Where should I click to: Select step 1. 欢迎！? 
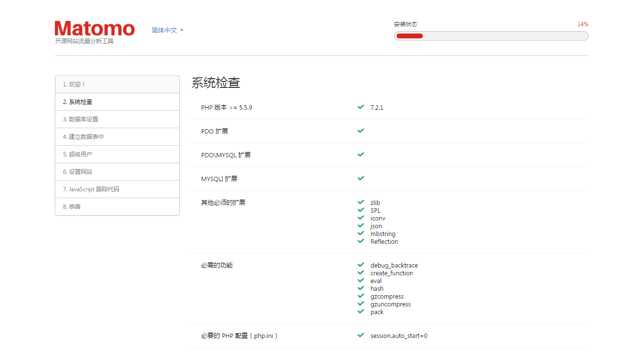click(x=117, y=84)
